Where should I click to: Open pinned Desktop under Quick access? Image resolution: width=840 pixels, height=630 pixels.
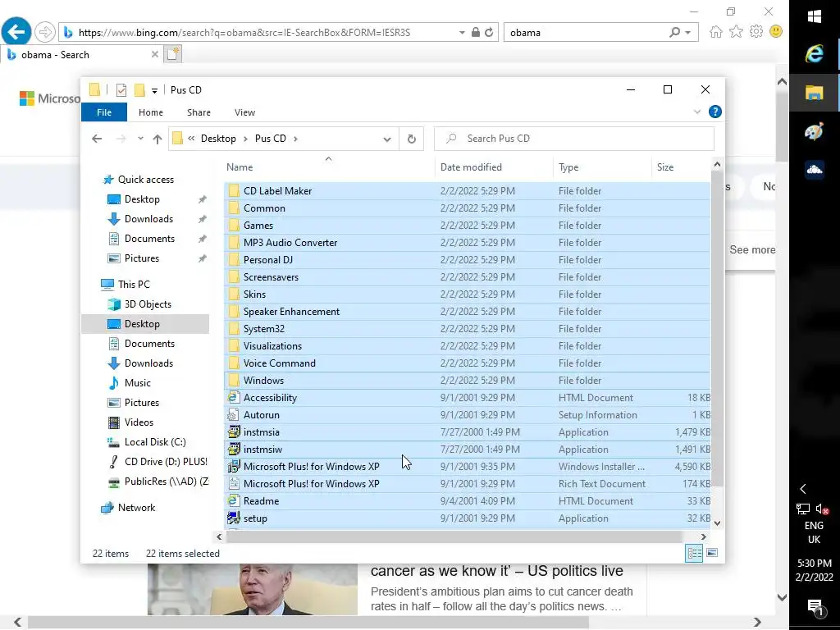(142, 199)
